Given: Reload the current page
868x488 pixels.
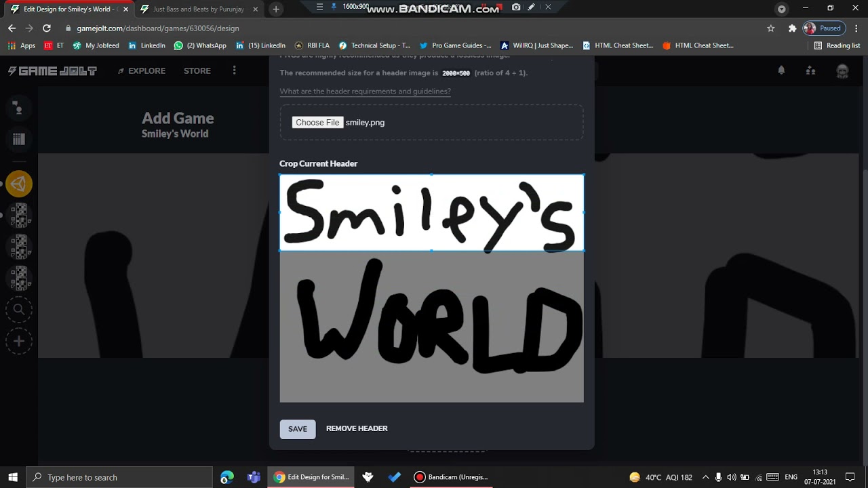Looking at the screenshot, I should coord(47,28).
